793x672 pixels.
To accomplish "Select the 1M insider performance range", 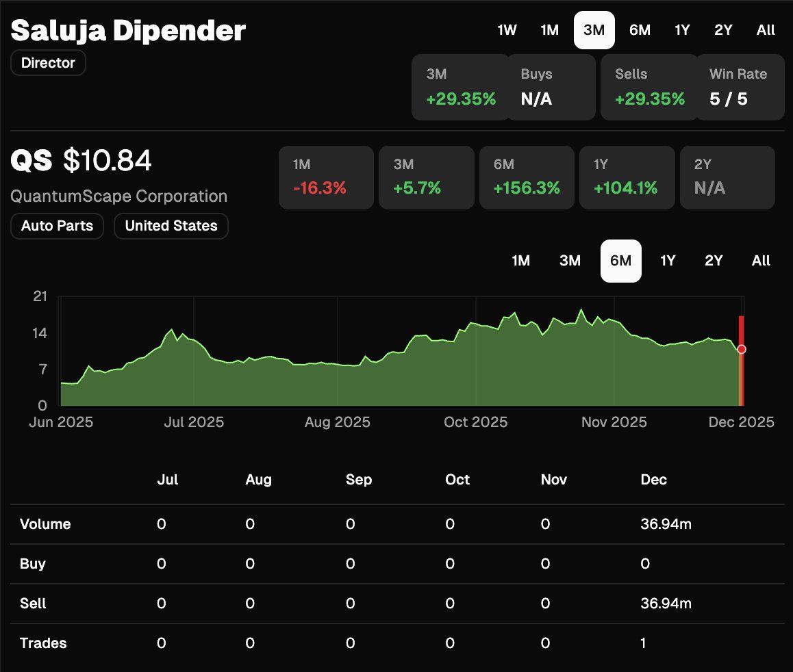I will pyautogui.click(x=549, y=30).
